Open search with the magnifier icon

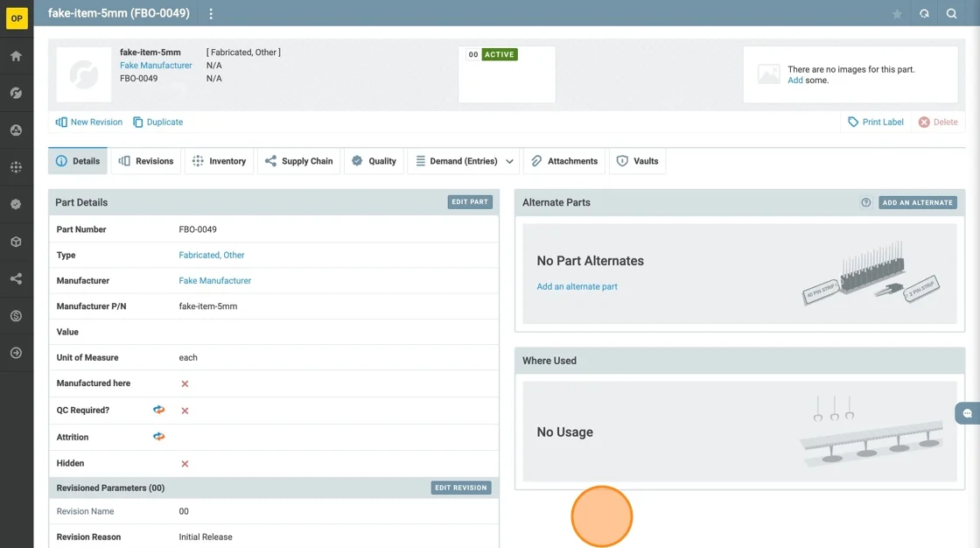click(x=951, y=14)
